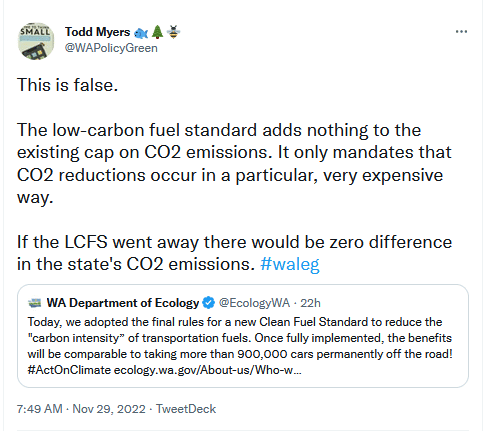Open the quoted tweet's 22h timestamp
Image resolution: width=484 pixels, height=431 pixels.
click(310, 303)
